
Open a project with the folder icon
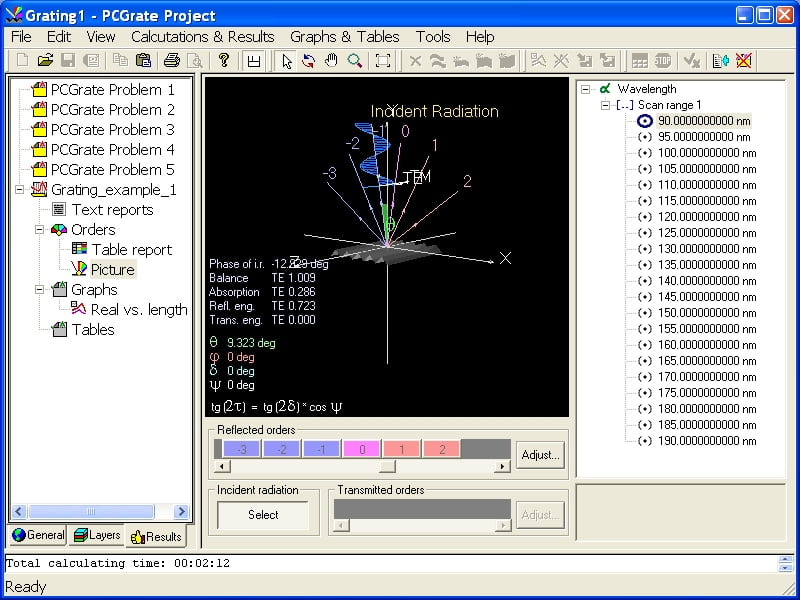[x=45, y=61]
